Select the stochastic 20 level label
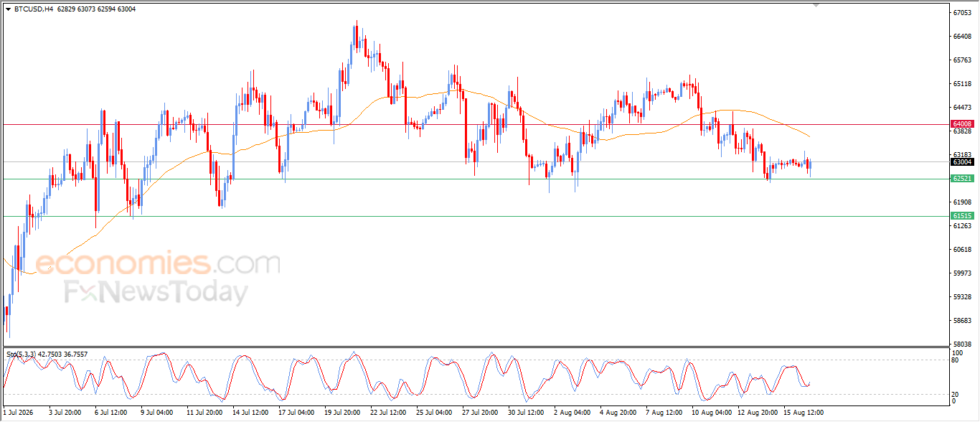Image resolution: width=980 pixels, height=422 pixels. coord(956,394)
